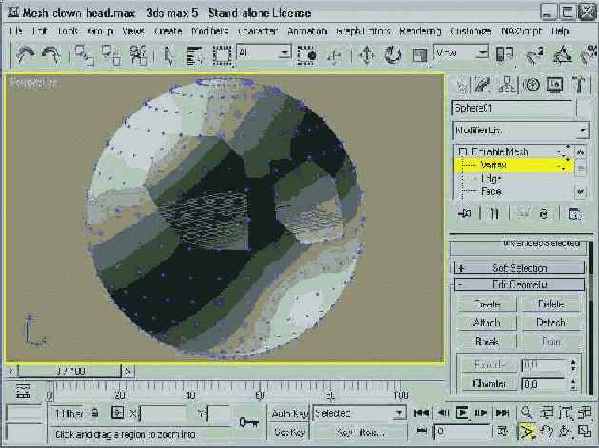Viewport: 599px width, 448px height.
Task: Click the Create button in Edit Geometry
Action: 487,304
